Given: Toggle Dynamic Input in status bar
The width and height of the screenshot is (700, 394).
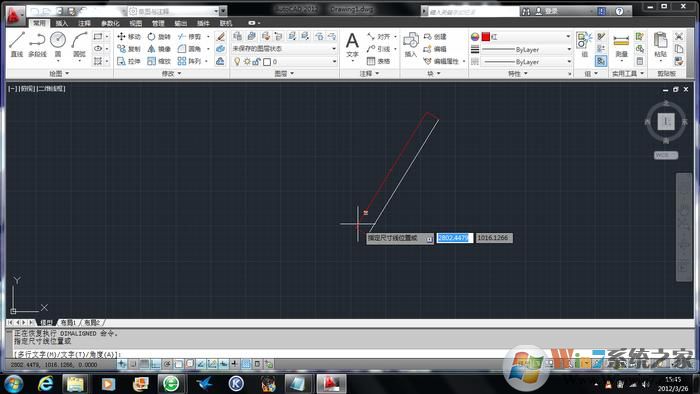Looking at the screenshot, I should point(223,364).
